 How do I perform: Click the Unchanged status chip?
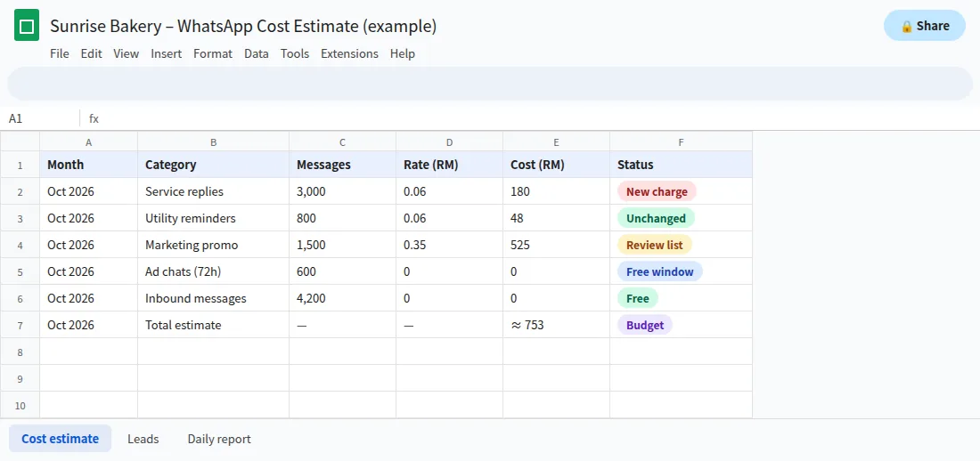tap(656, 218)
